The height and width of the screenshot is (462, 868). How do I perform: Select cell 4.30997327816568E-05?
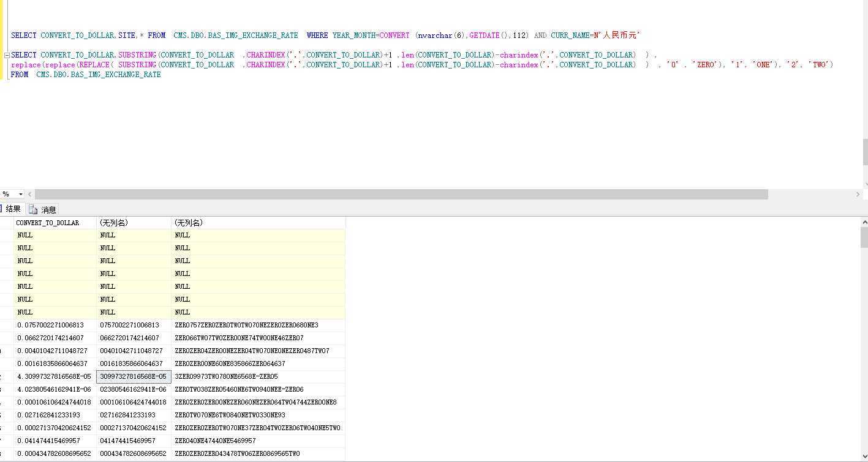coord(55,376)
